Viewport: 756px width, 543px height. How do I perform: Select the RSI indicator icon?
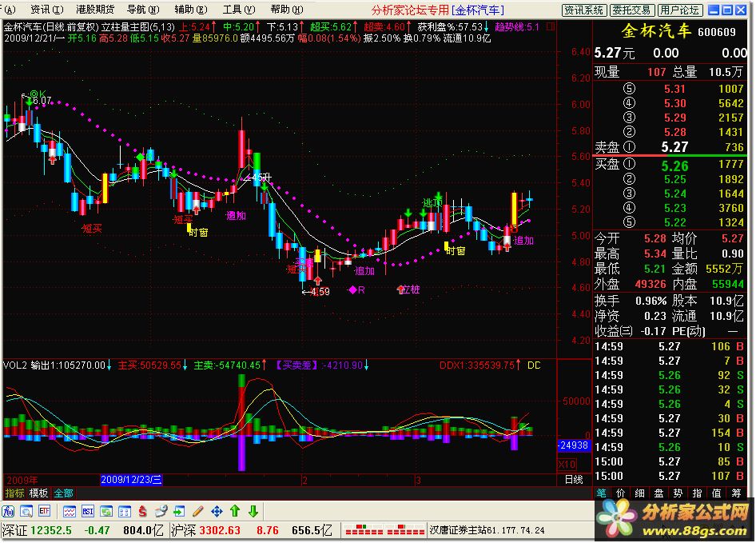(88, 511)
